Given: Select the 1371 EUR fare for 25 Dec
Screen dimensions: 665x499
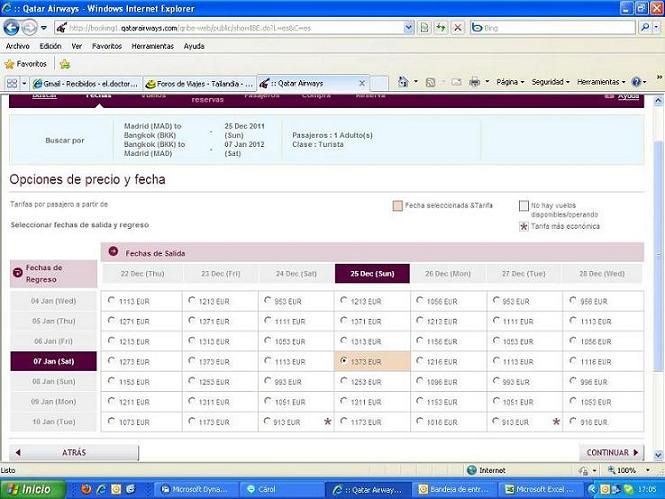Looking at the screenshot, I should tap(344, 320).
